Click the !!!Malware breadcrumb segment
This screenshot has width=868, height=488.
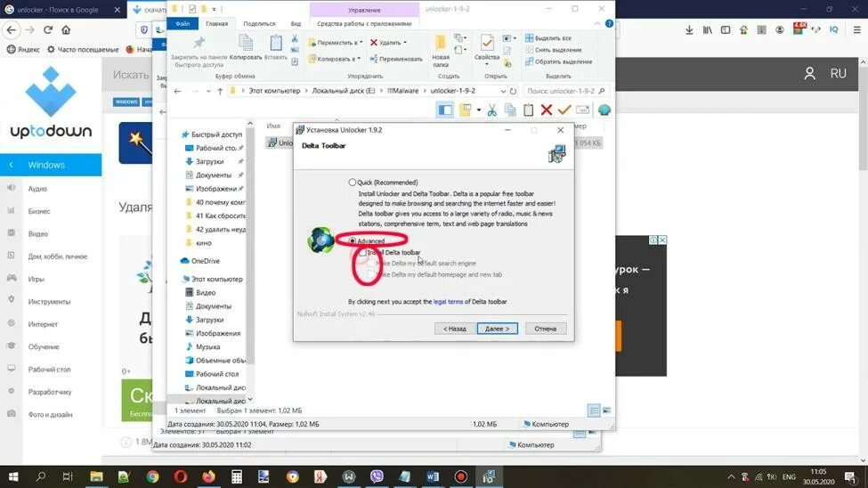[402, 91]
